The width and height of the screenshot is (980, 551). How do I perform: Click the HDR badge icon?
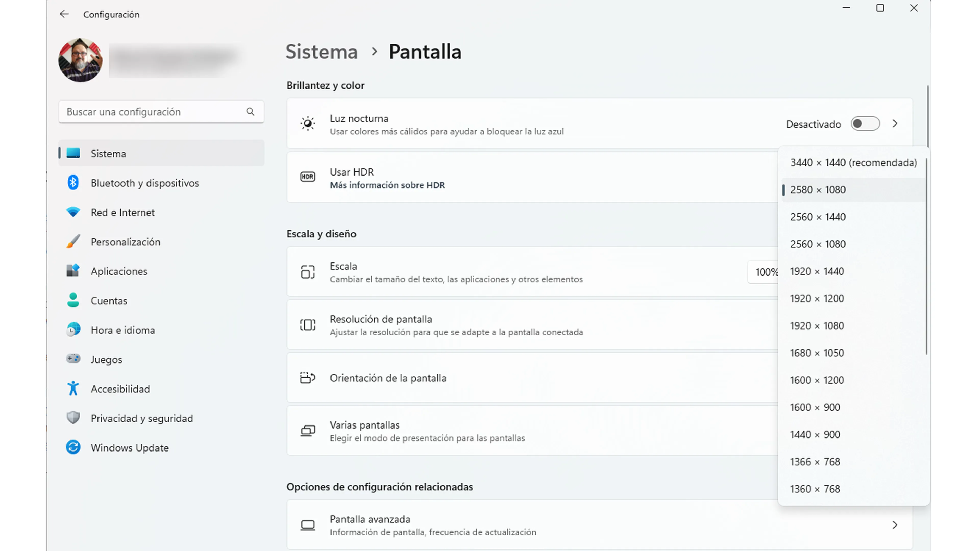(x=308, y=177)
